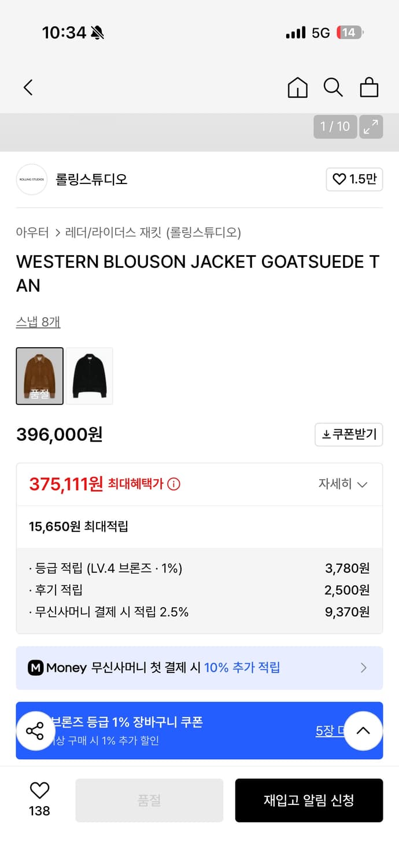Screen dimensions: 399x868
Task: Open the Money 10% 추가 적립 banner arrow
Action: click(x=364, y=668)
